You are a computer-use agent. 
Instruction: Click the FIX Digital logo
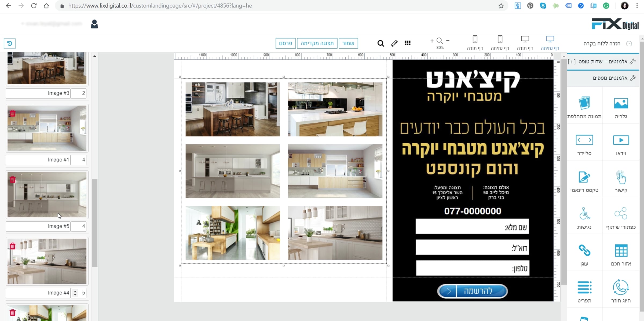615,24
